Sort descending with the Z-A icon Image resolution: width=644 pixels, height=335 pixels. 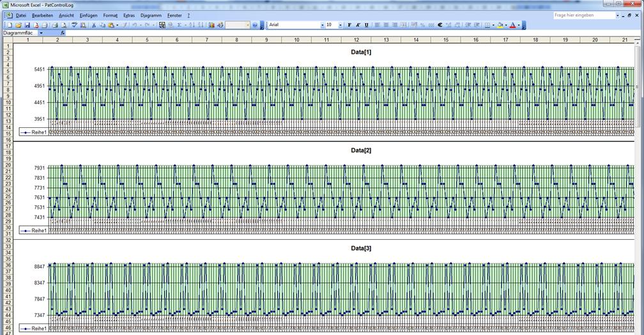pyautogui.click(x=201, y=25)
